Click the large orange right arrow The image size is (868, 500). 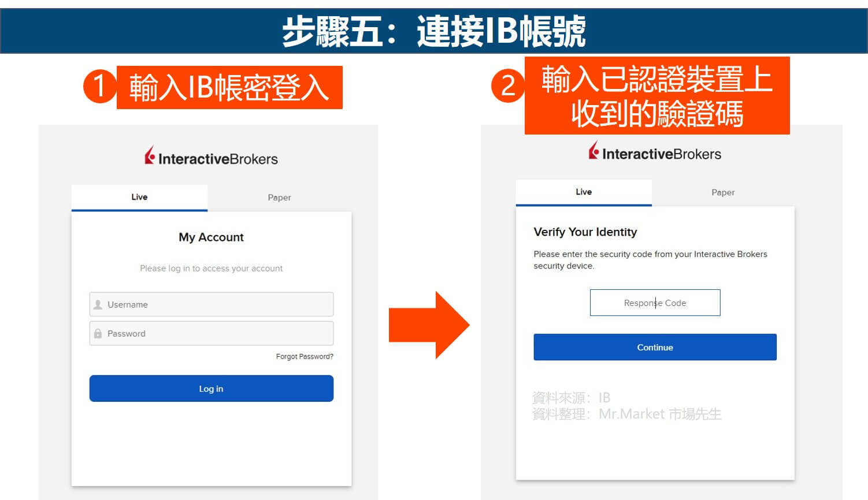429,325
